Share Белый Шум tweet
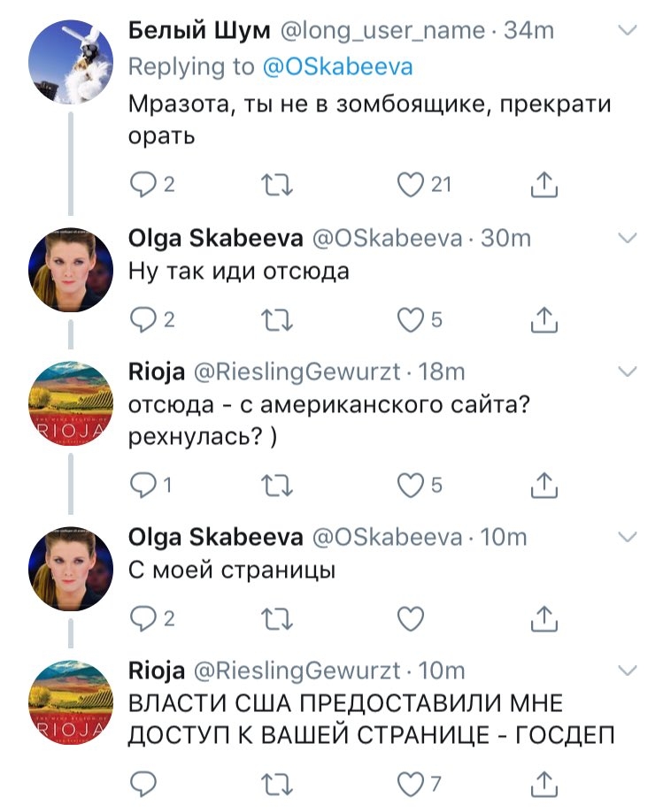 pyautogui.click(x=544, y=185)
